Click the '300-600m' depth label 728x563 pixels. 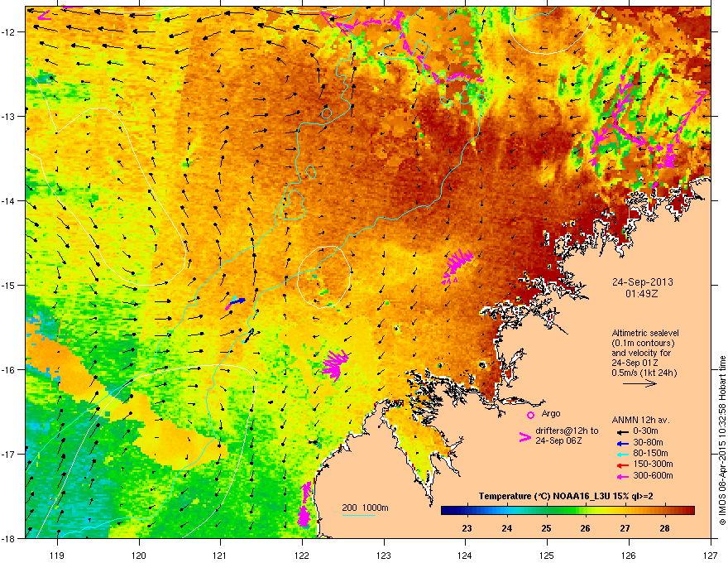click(654, 476)
